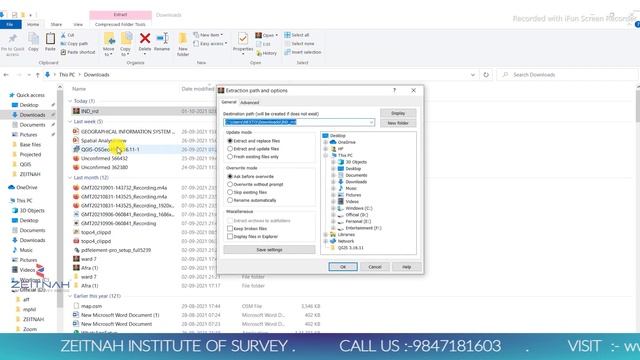Click the Display button in the dialog
This screenshot has width=640, height=360.
[x=398, y=113]
